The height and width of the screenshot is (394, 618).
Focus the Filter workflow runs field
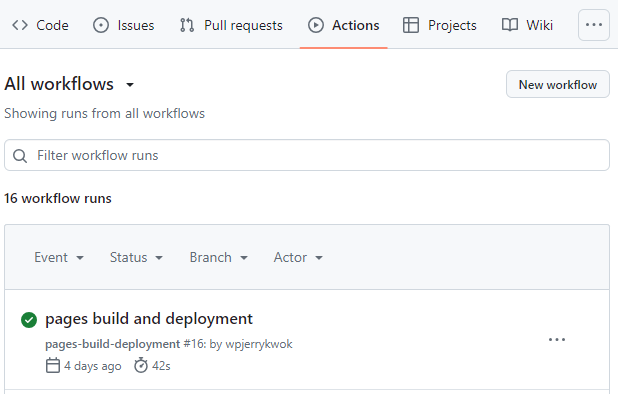point(307,155)
